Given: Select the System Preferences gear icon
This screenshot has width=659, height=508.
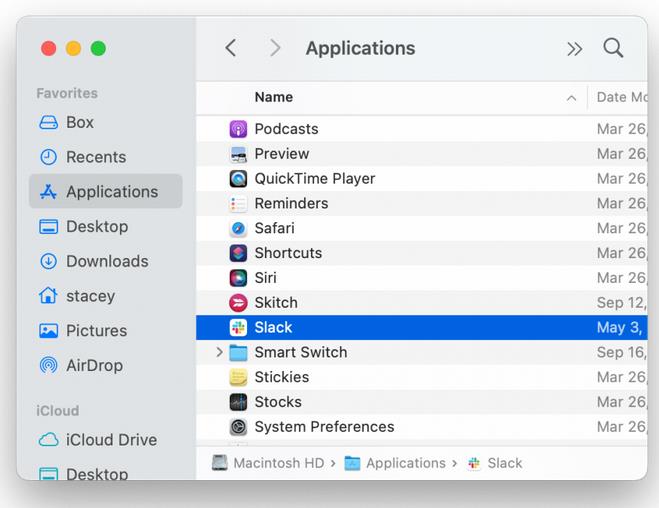Looking at the screenshot, I should [x=238, y=426].
